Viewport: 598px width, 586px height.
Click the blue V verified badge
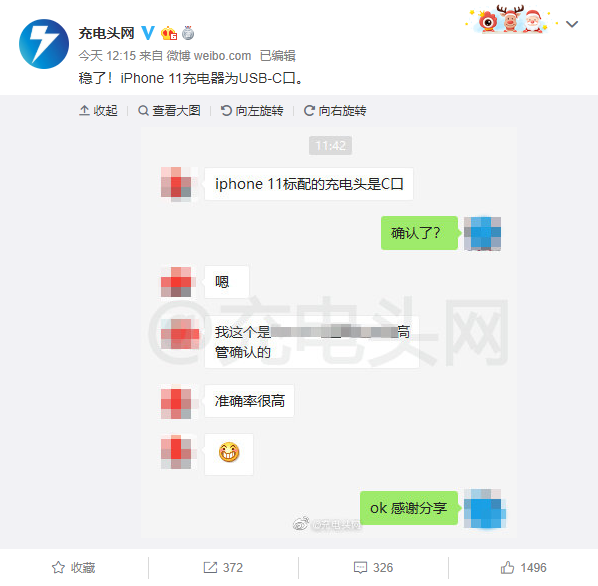pos(148,33)
